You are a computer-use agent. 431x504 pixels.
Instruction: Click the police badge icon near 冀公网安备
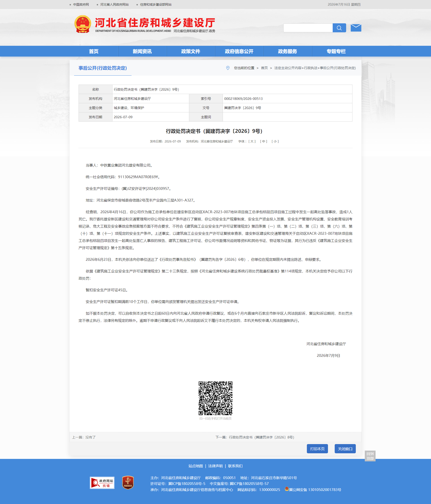[x=287, y=489]
